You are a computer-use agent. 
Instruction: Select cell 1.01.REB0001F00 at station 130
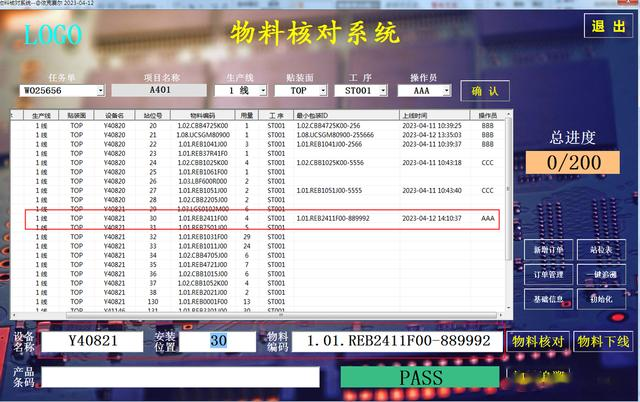pyautogui.click(x=203, y=302)
